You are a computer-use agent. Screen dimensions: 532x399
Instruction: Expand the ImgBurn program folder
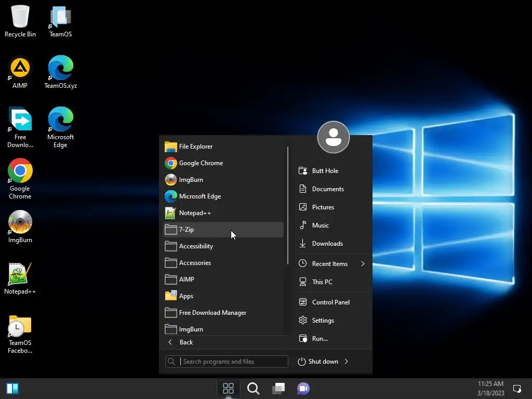[223, 329]
